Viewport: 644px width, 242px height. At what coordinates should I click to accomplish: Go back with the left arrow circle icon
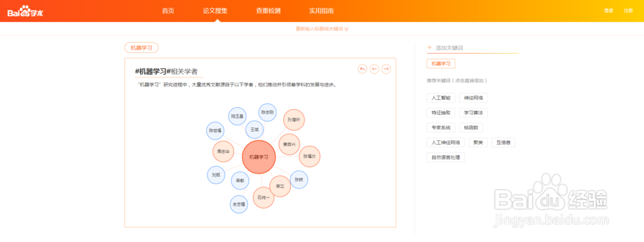[x=374, y=69]
